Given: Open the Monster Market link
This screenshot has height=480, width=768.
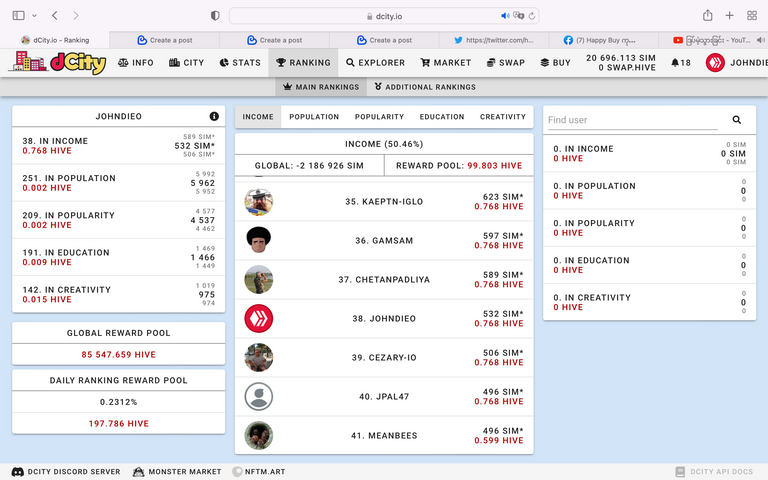Looking at the screenshot, I should [x=177, y=472].
